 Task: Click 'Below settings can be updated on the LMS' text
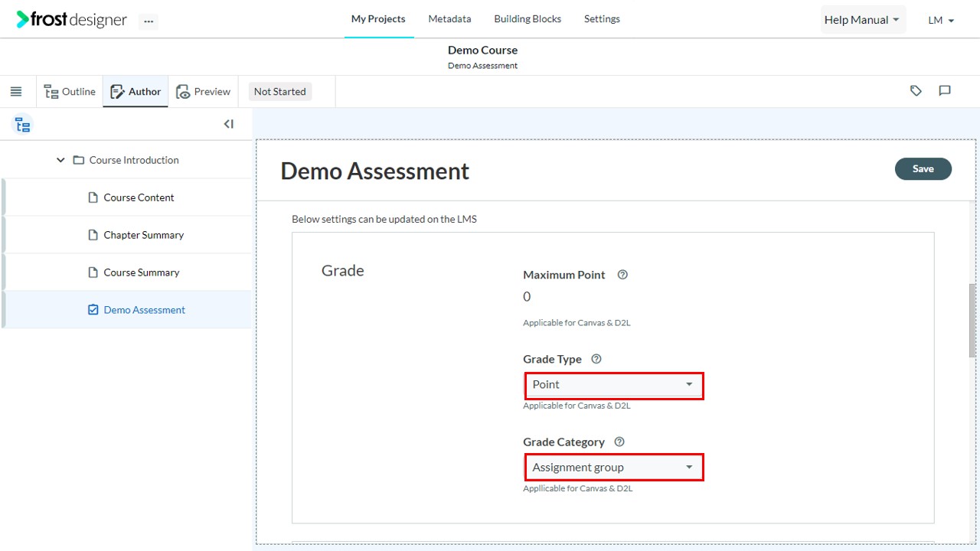(384, 220)
